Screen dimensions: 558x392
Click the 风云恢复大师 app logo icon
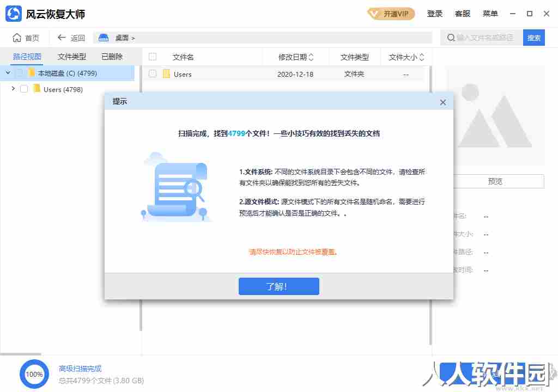(x=14, y=14)
